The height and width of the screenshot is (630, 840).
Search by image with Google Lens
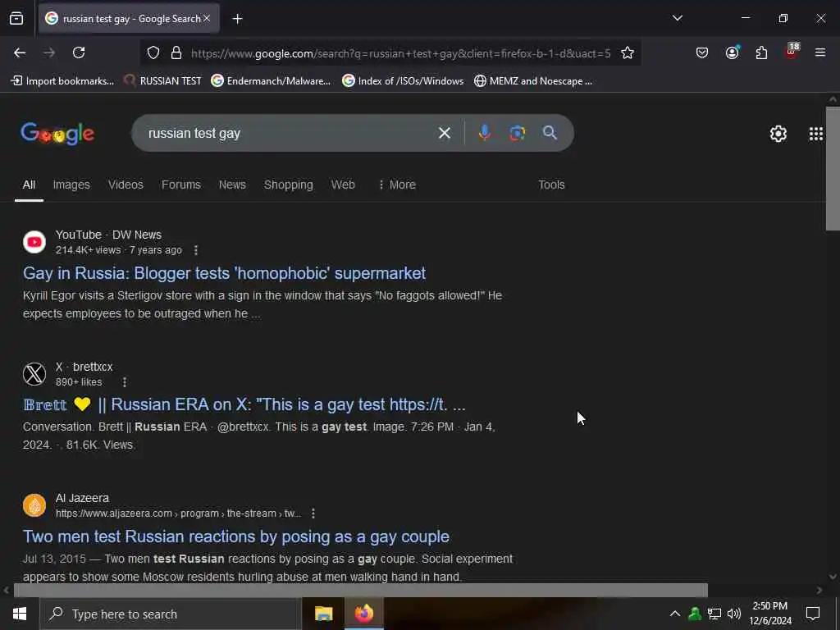[x=517, y=133]
